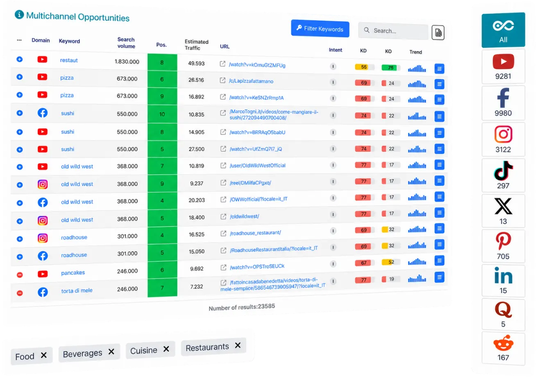Expand the sushi Facebook row
This screenshot has height=392, width=537.
pyautogui.click(x=19, y=113)
